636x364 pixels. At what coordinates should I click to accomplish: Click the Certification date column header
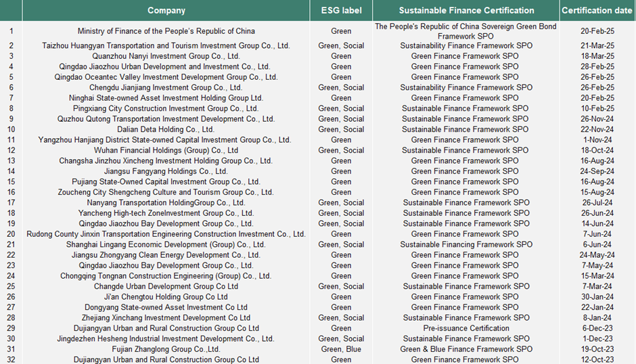pyautogui.click(x=597, y=11)
